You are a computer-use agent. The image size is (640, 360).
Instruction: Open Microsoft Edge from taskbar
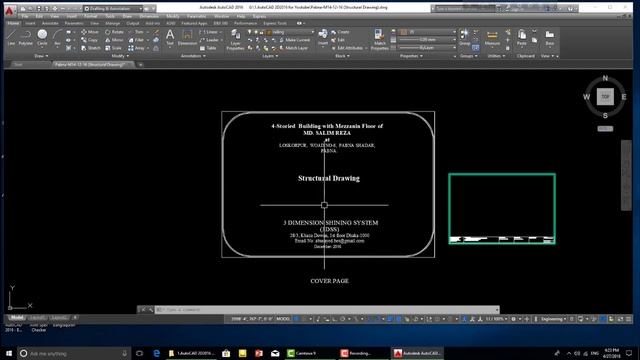coord(156,353)
